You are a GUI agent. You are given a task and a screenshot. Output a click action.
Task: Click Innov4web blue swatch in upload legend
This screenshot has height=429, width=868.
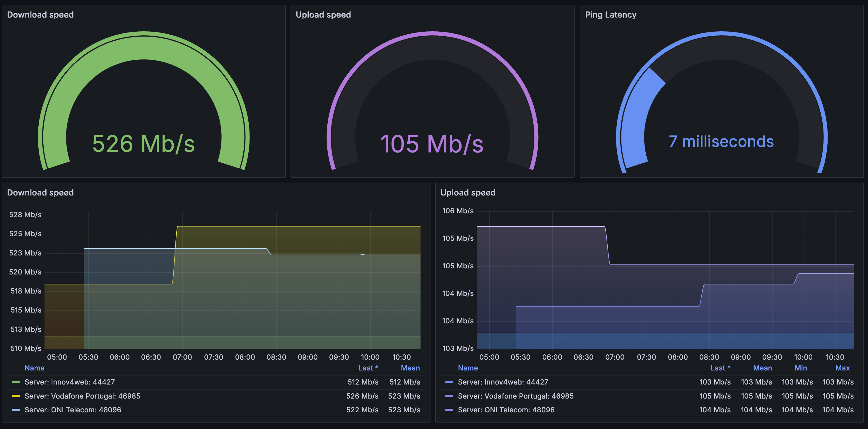tap(449, 382)
